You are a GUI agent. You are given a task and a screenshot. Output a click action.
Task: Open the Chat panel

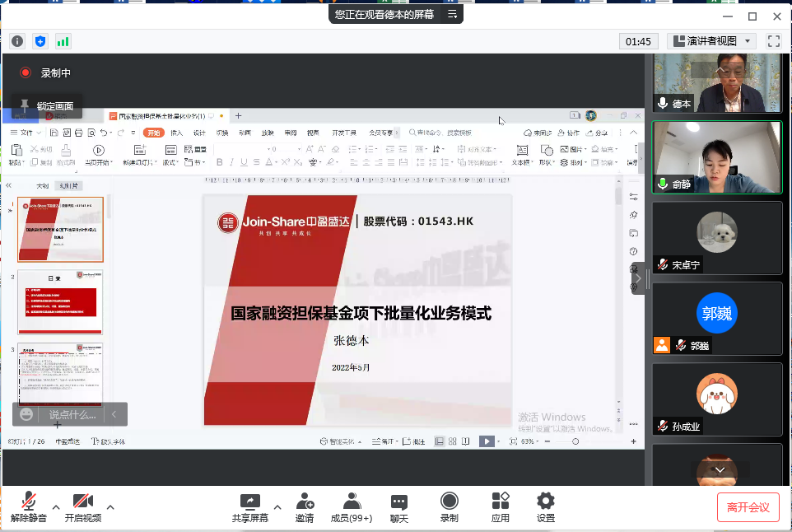pyautogui.click(x=399, y=502)
